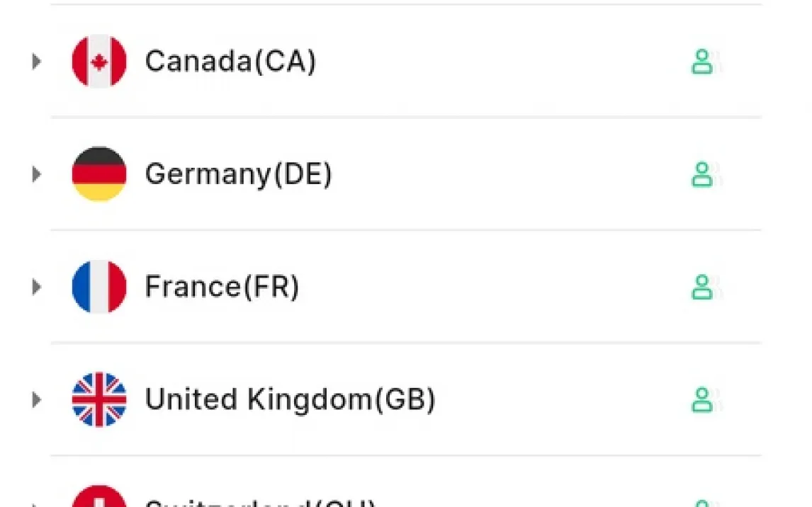This screenshot has width=812, height=507.
Task: Select the partially visible Switzerland label
Action: point(260,502)
